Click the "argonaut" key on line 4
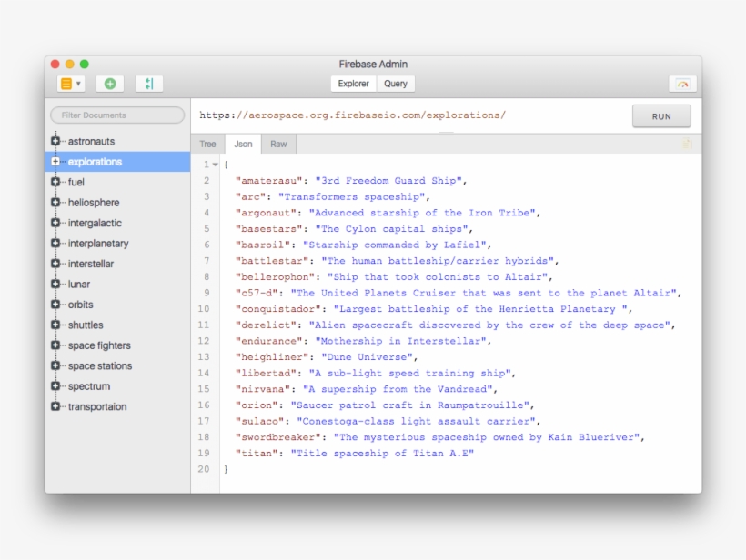This screenshot has width=746, height=560. (x=266, y=213)
